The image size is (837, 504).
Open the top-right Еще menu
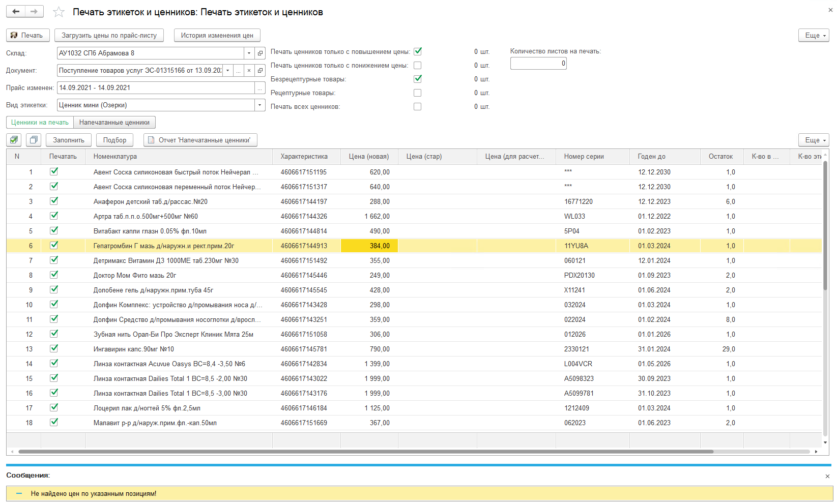click(814, 35)
